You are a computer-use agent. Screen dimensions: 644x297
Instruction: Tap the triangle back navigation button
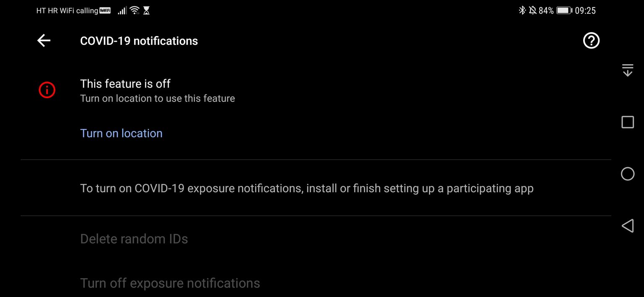coord(627,226)
